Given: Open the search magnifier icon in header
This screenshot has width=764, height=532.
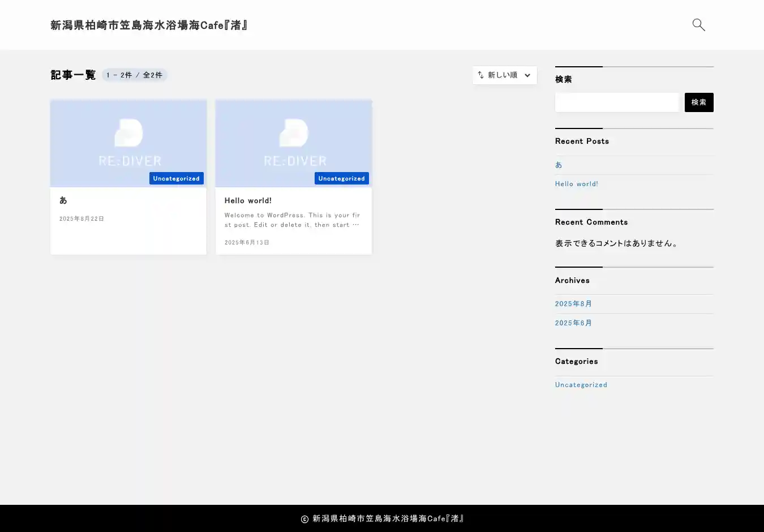Looking at the screenshot, I should click(x=698, y=25).
